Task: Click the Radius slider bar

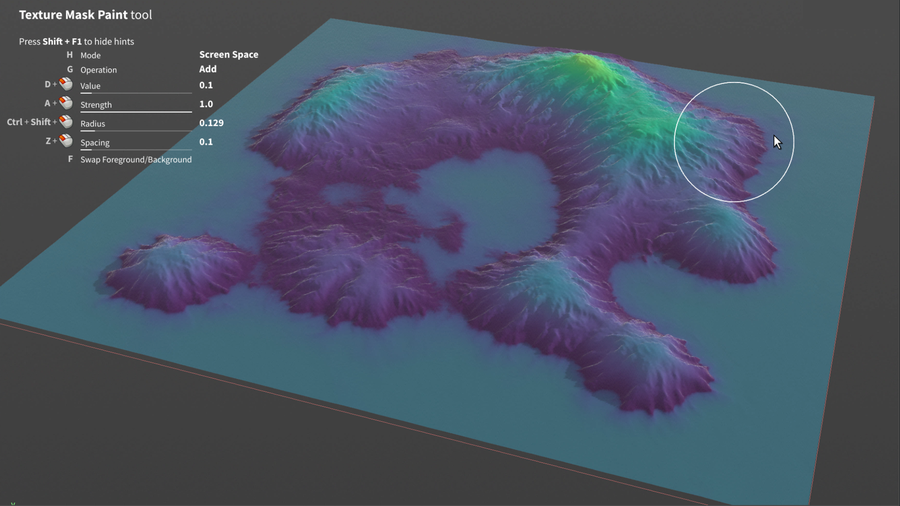Action: pyautogui.click(x=136, y=131)
